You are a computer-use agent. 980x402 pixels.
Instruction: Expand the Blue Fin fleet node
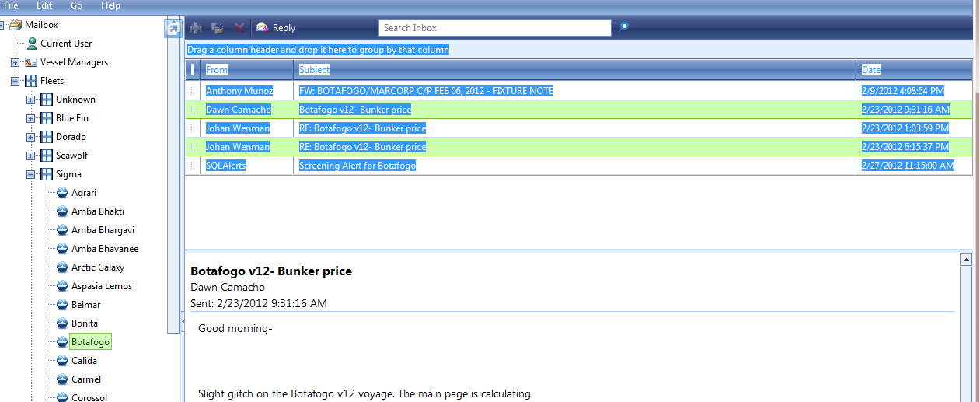(x=30, y=118)
